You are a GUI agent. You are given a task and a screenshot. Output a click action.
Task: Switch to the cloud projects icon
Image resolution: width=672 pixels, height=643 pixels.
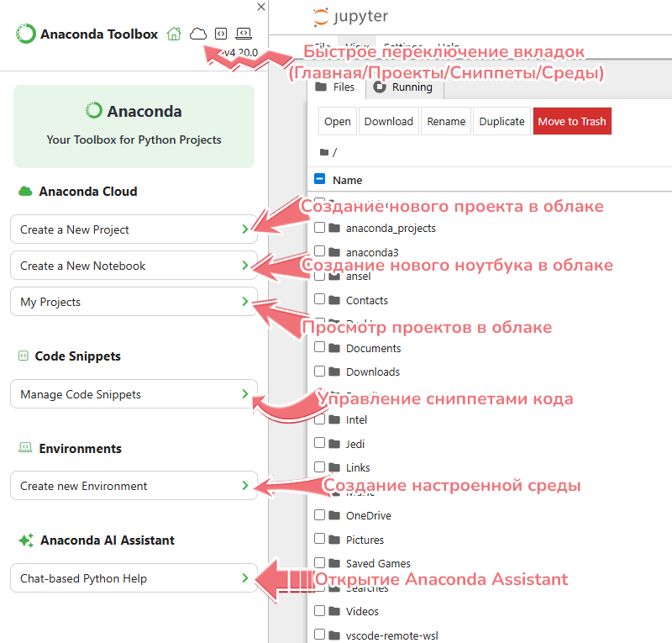[x=197, y=34]
